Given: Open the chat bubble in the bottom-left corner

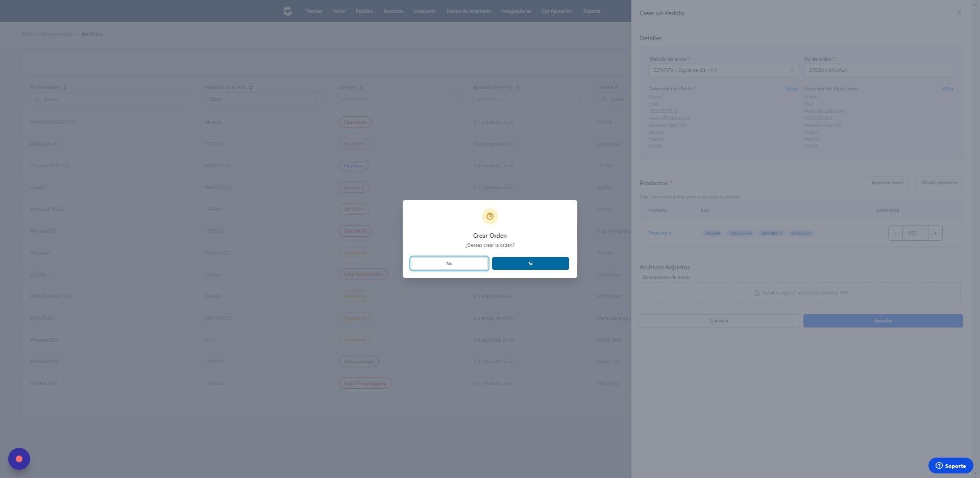Looking at the screenshot, I should [x=18, y=459].
